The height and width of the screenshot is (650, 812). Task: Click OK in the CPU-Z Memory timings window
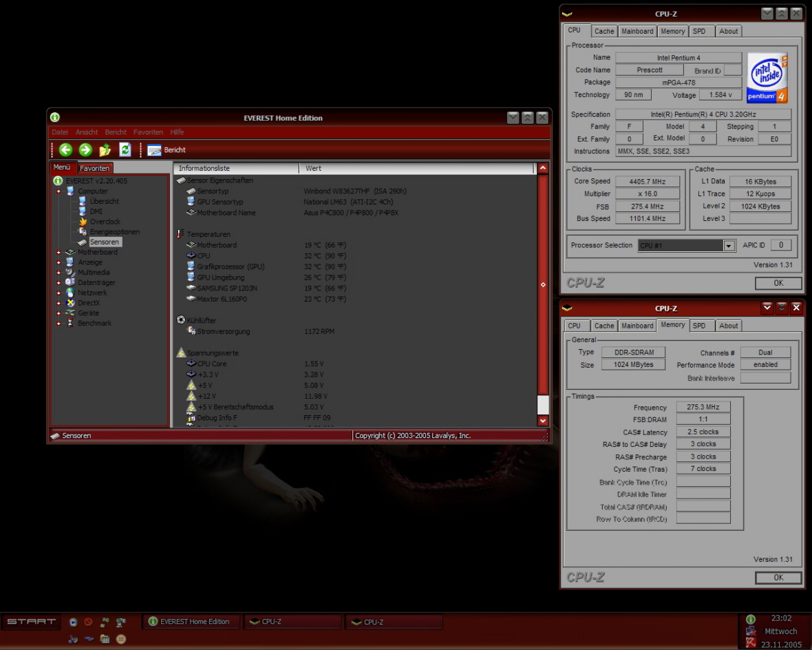(x=778, y=578)
